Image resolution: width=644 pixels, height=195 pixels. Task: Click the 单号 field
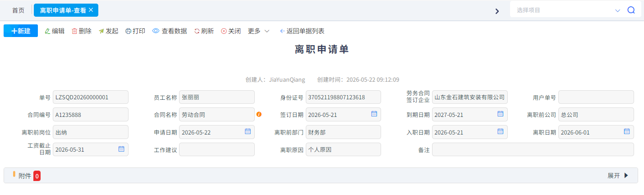91,97
